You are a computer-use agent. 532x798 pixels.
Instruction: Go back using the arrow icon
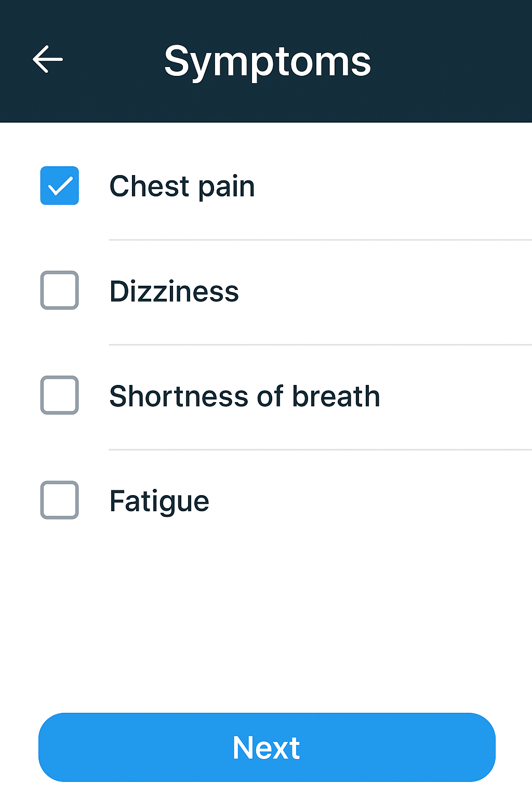click(48, 59)
